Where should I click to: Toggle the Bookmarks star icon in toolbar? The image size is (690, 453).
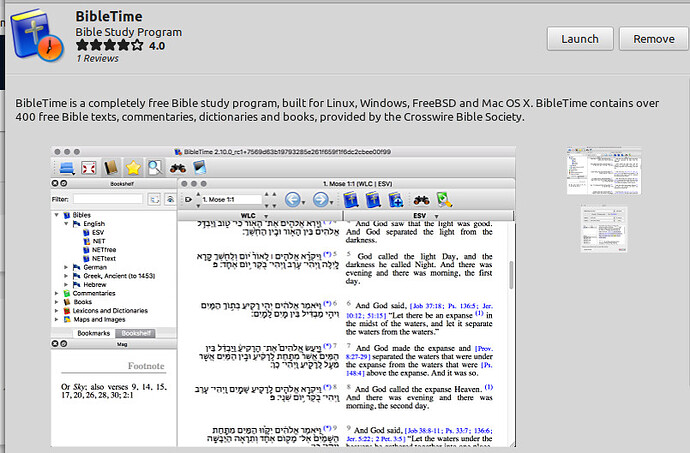133,168
